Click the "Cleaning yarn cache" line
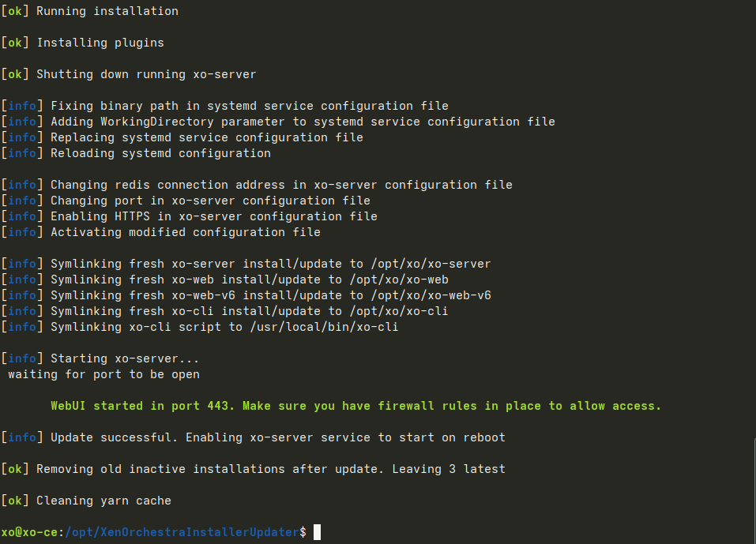 point(103,501)
